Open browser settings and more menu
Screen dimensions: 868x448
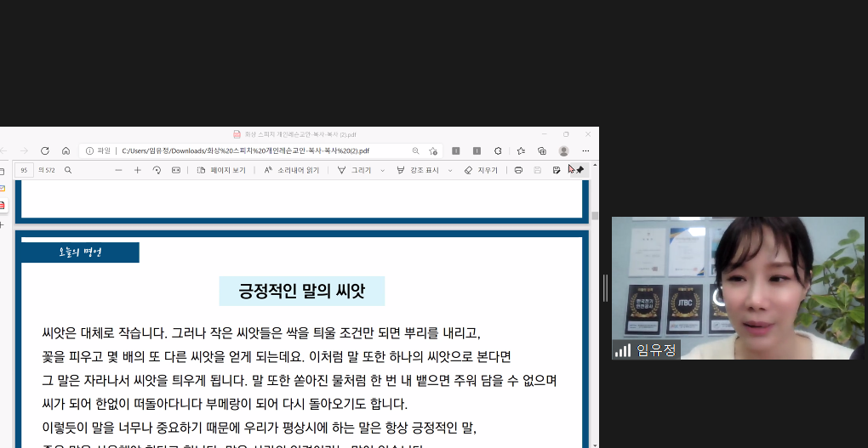585,150
